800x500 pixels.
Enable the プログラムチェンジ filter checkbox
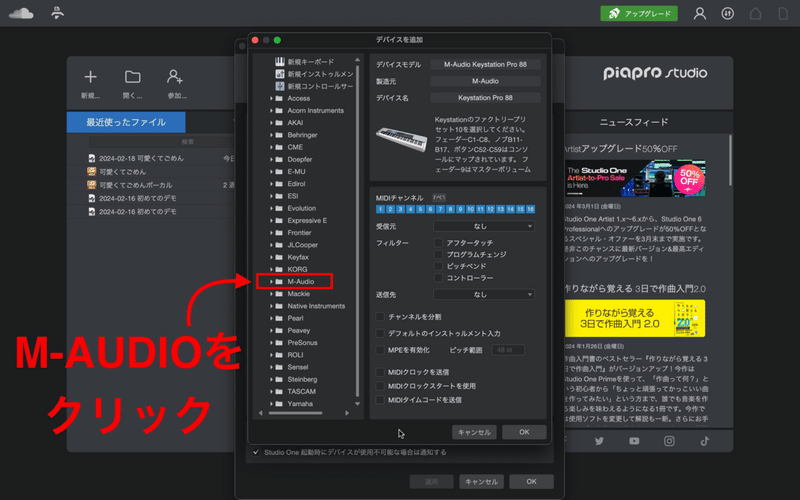coord(438,254)
